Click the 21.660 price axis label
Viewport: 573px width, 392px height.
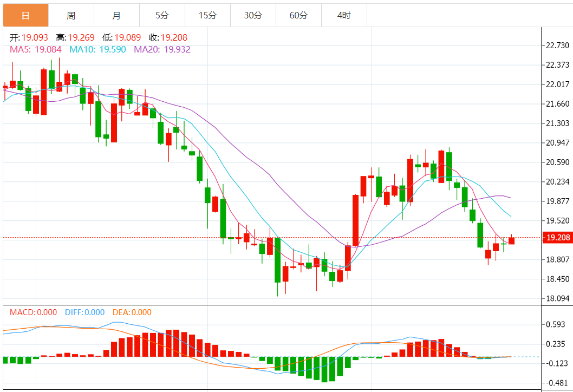pos(557,104)
